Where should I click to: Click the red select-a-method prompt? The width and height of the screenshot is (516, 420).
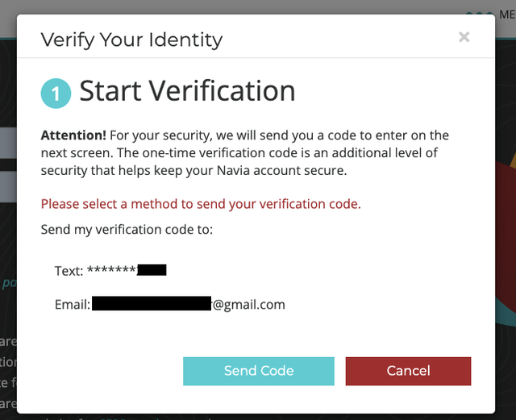click(201, 204)
